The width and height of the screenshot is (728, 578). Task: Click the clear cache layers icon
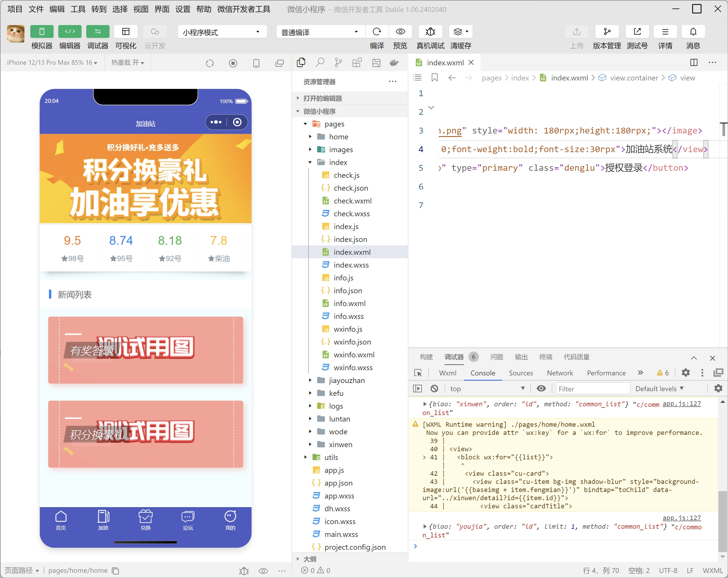click(461, 32)
